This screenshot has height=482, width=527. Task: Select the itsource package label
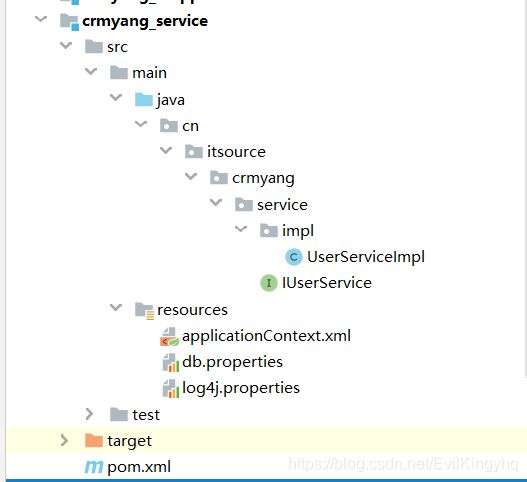236,152
